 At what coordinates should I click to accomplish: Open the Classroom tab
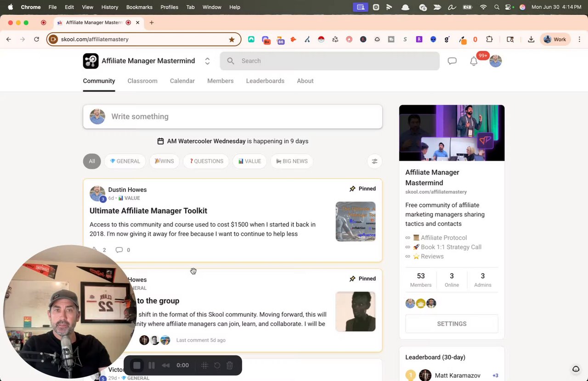point(142,81)
